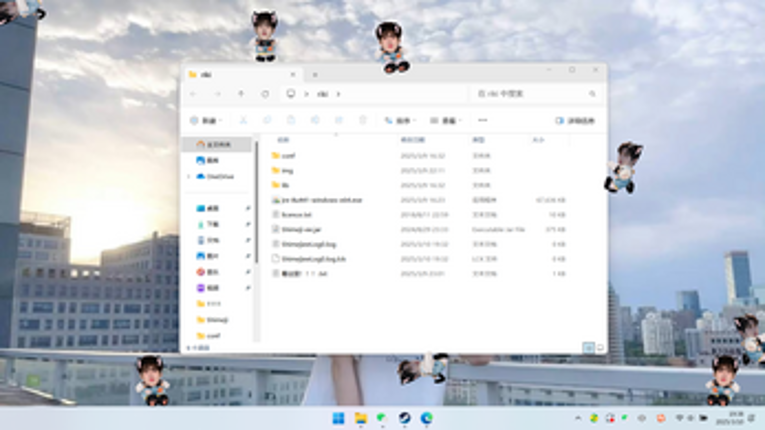
Task: Sort by the Type column header
Action: pyautogui.click(x=478, y=140)
